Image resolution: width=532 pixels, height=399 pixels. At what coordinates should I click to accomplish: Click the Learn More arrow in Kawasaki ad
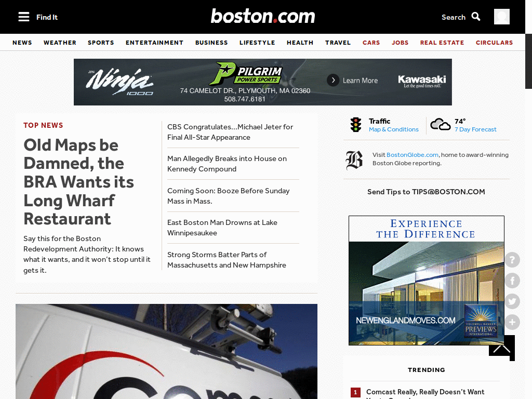(333, 81)
